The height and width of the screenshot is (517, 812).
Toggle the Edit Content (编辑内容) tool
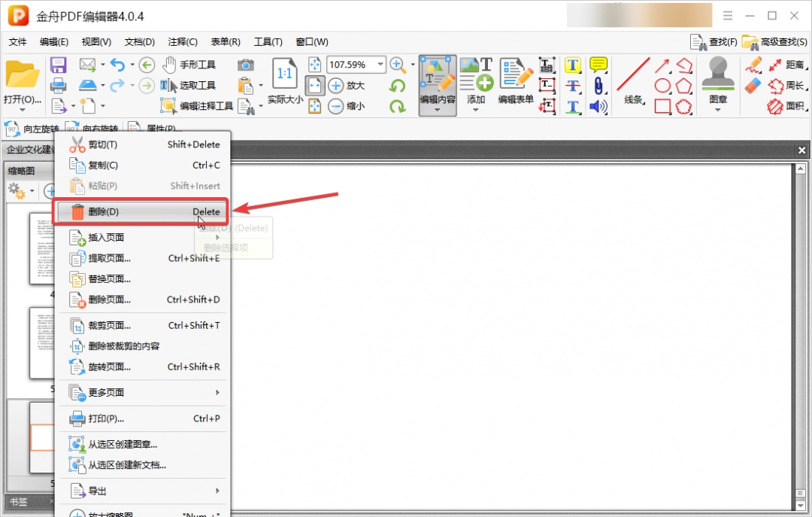437,81
